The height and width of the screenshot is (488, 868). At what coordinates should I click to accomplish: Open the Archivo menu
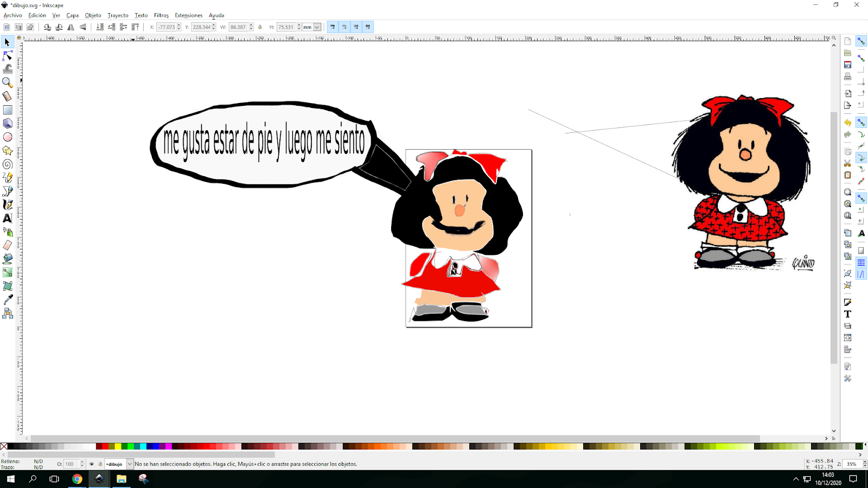tap(13, 15)
